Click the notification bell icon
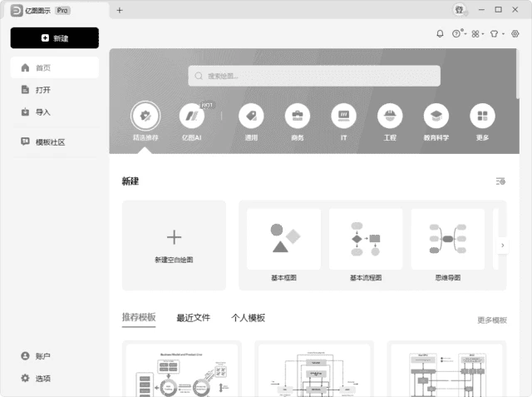 (x=440, y=33)
